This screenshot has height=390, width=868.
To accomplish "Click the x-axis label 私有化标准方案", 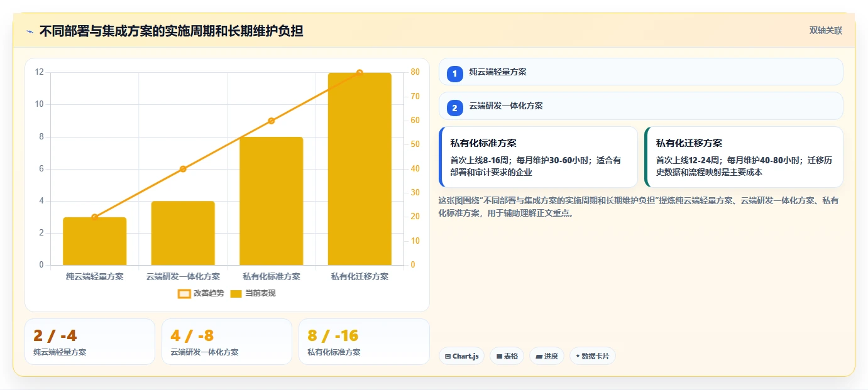I will pos(272,276).
